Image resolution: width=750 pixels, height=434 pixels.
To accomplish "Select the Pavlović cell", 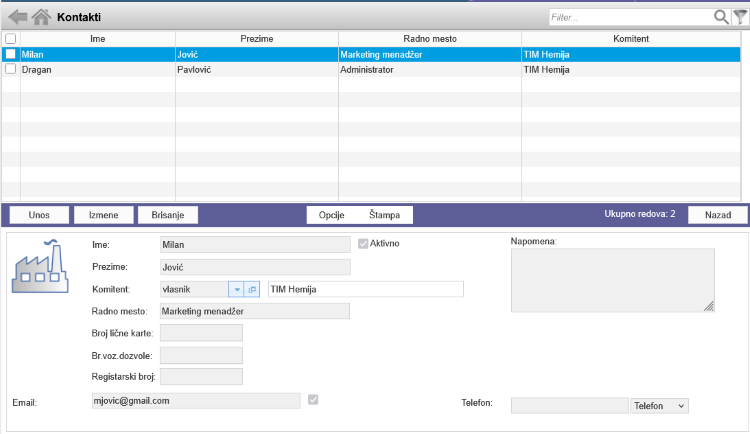I will click(257, 69).
